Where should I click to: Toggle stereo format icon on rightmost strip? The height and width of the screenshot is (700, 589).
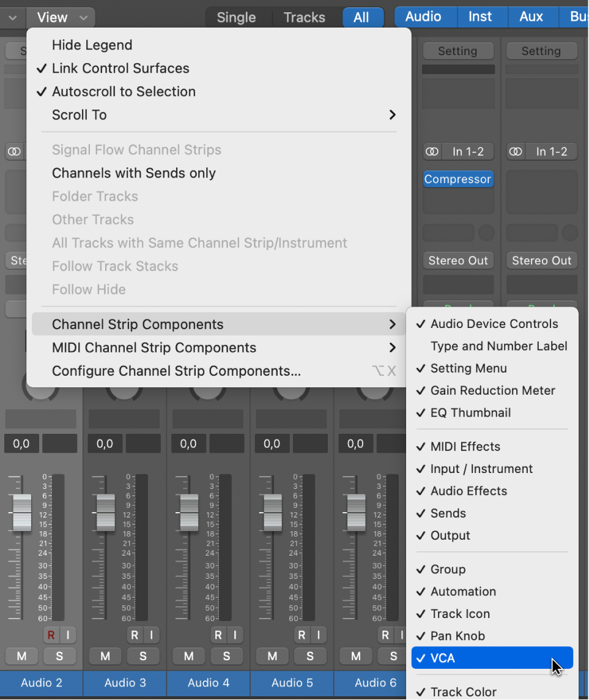[x=516, y=152]
